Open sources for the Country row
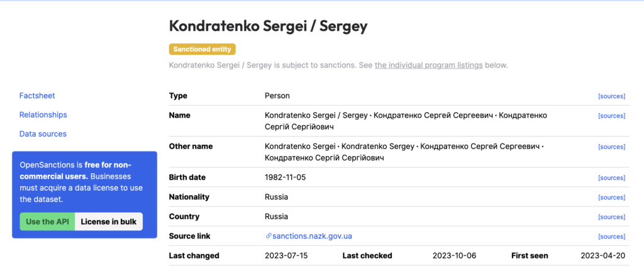The height and width of the screenshot is (275, 644). click(611, 216)
